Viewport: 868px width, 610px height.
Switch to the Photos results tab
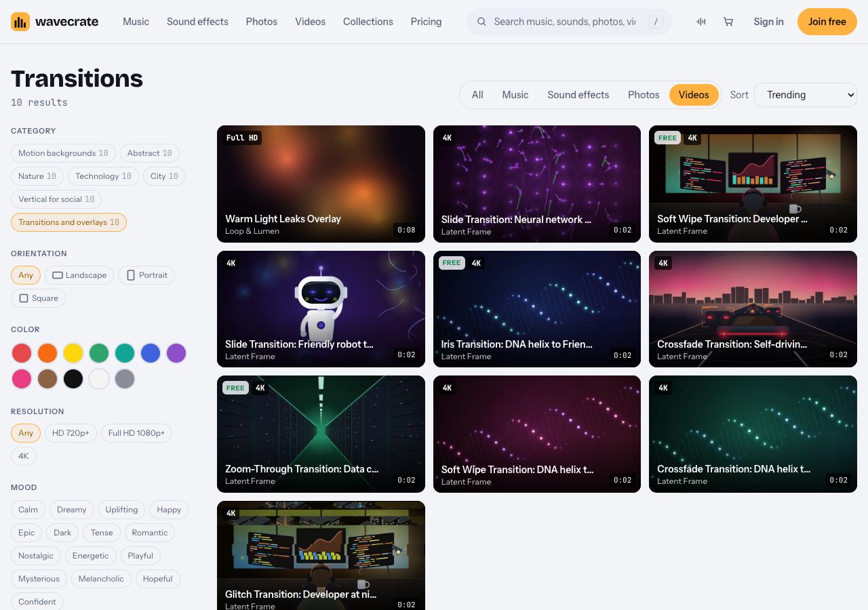pos(644,95)
